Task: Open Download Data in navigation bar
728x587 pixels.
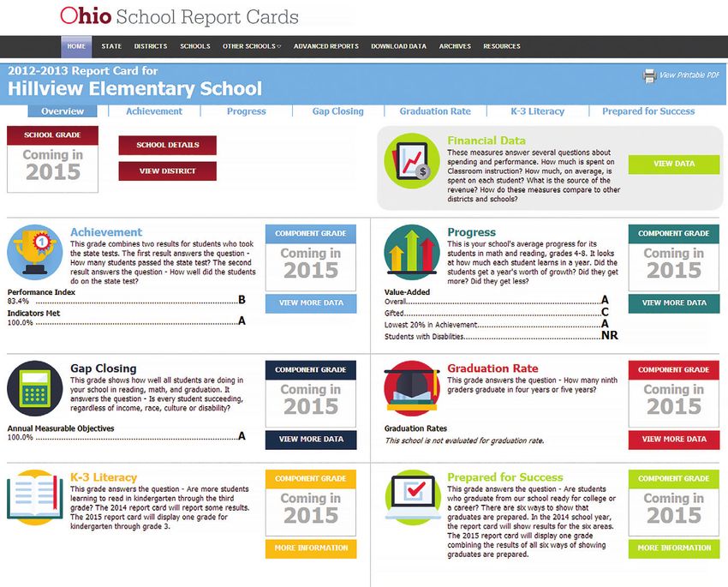Action: pyautogui.click(x=398, y=46)
